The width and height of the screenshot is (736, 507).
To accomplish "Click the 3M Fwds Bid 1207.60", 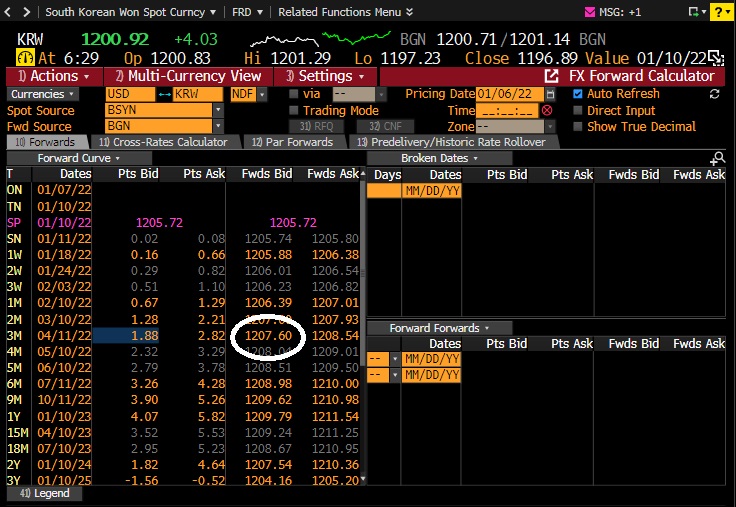I will point(268,336).
